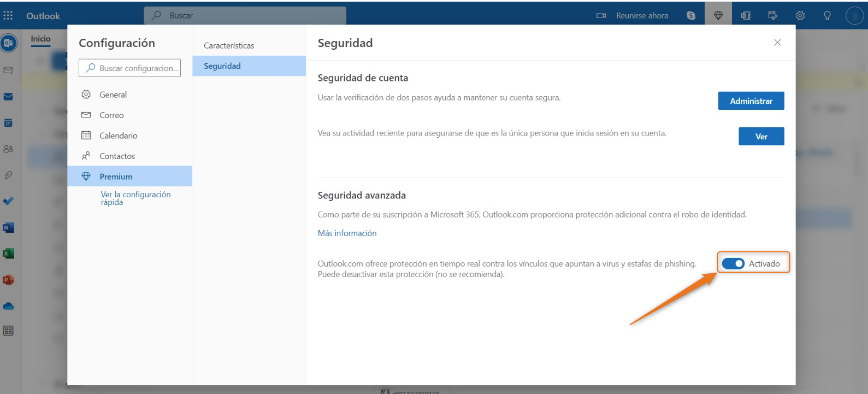Open Correo settings category
The image size is (868, 394).
(x=129, y=115)
